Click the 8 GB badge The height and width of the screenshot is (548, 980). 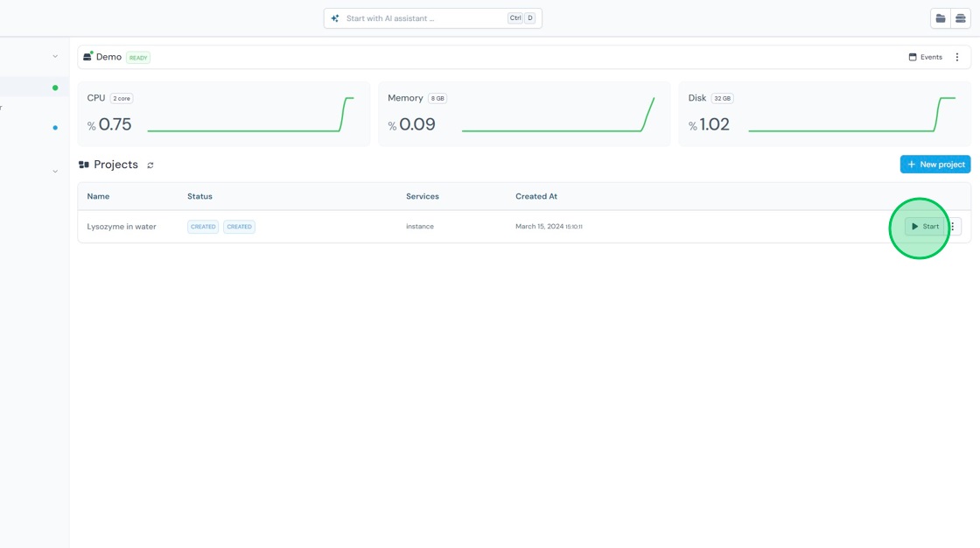pos(437,98)
